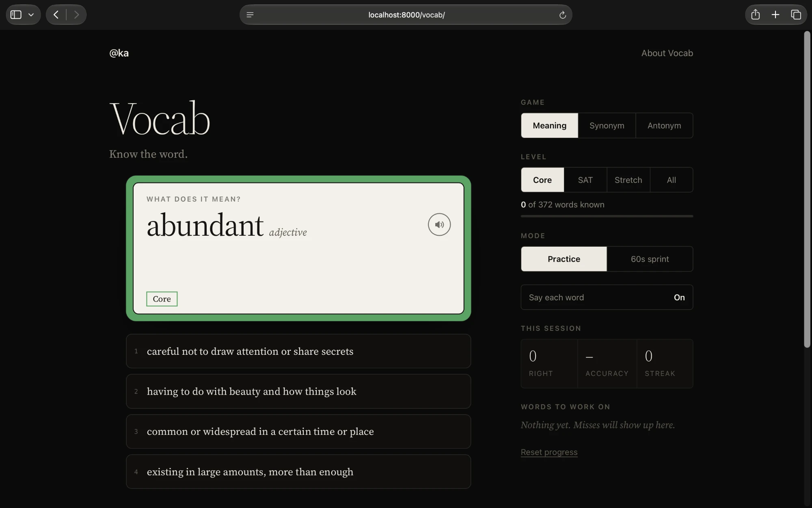Click the 'adjective' part-of-speech label

288,232
